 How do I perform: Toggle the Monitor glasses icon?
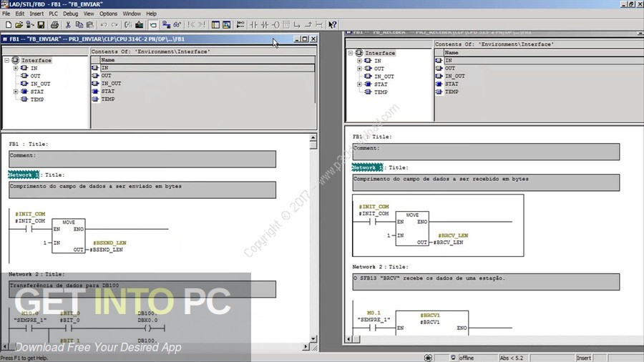pos(177,25)
